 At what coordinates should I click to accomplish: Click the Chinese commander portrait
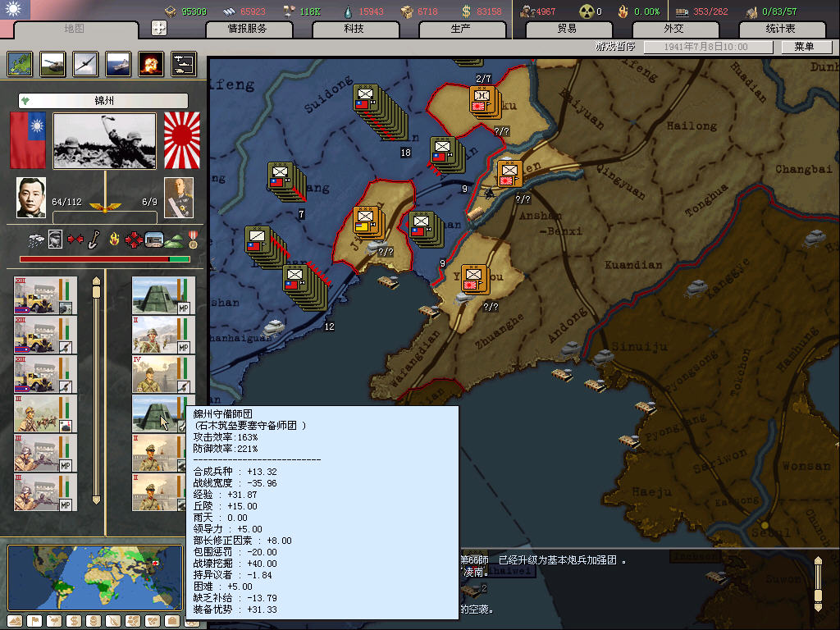32,198
